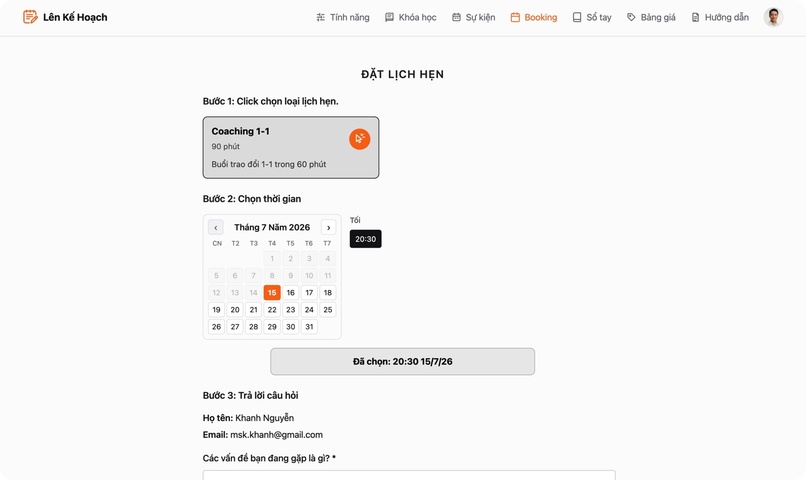Screen dimensions: 806x480
Task: Click the Lên Kế Hoạch logo icon
Action: [x=30, y=17]
